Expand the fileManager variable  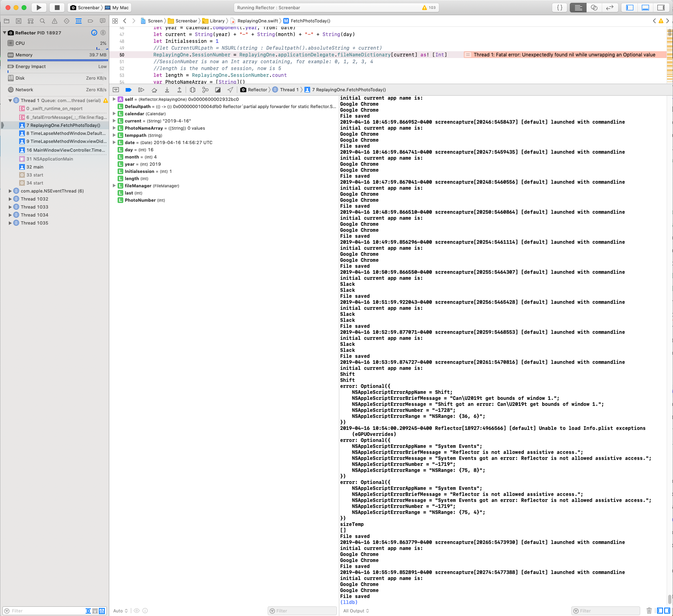(114, 186)
